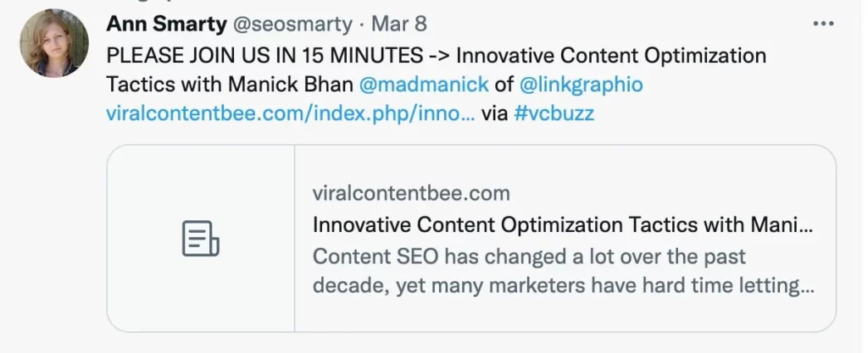This screenshot has width=868, height=353.
Task: Visit the @linkgraphio mention
Action: coord(581,85)
